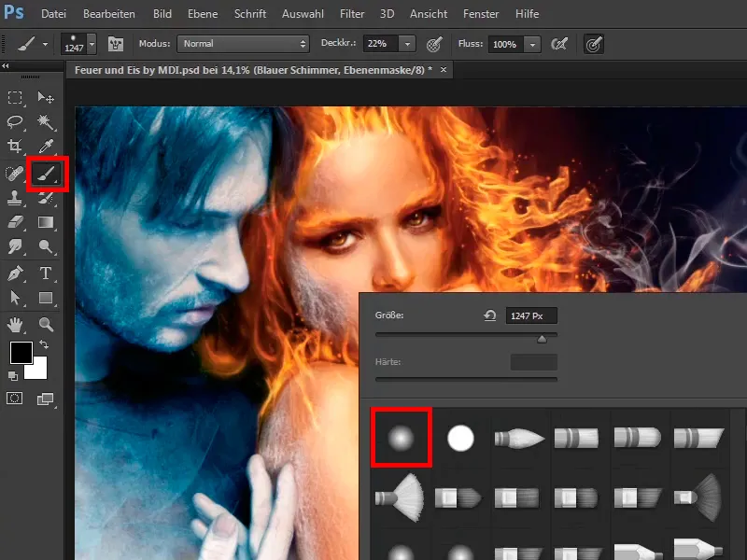
Task: Click the black foreground color swatch
Action: (x=21, y=353)
